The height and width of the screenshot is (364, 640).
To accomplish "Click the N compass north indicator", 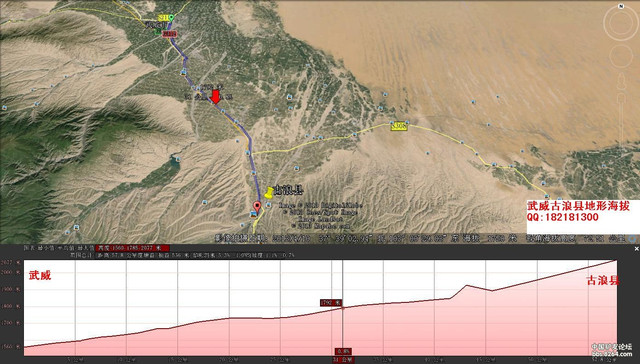I will [621, 6].
